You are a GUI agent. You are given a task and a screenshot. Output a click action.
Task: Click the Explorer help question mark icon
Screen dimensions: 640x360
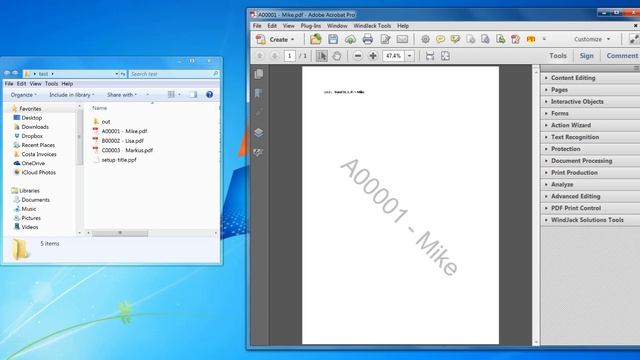click(209, 95)
